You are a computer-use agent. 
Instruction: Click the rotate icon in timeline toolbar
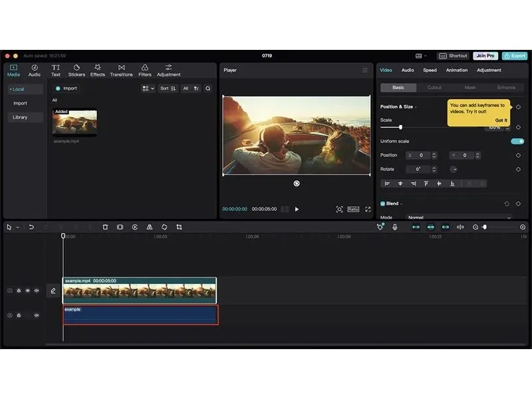coord(164,227)
